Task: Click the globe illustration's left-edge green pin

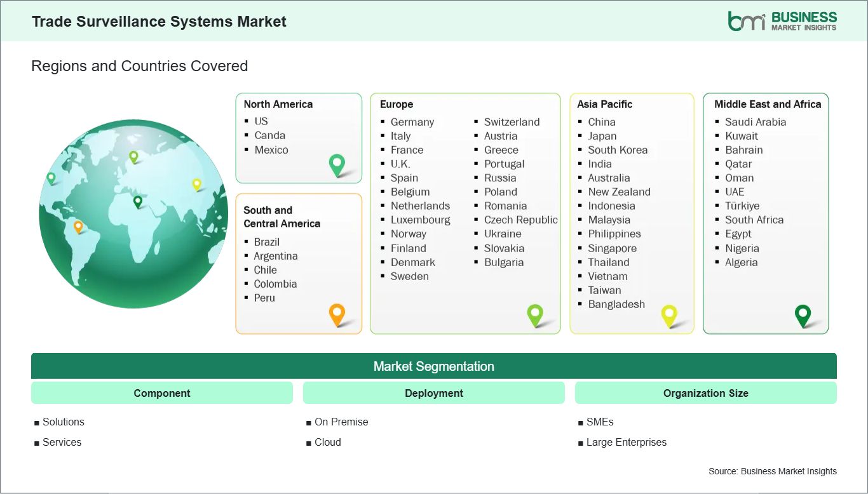Action: pos(51,178)
